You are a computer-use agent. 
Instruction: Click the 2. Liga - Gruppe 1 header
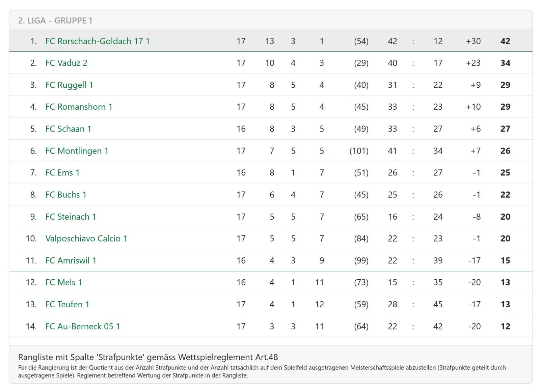55,21
